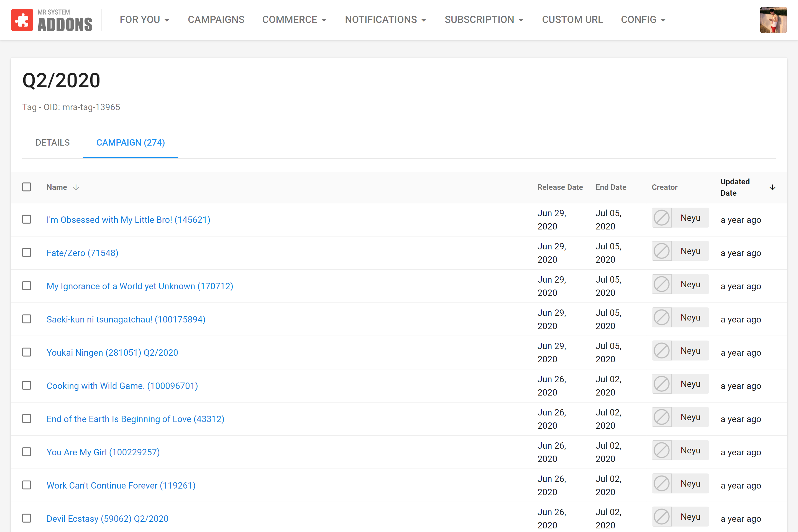Click Neyu avatar placeholder on Saeki-kun row
798x532 pixels.
pos(661,317)
